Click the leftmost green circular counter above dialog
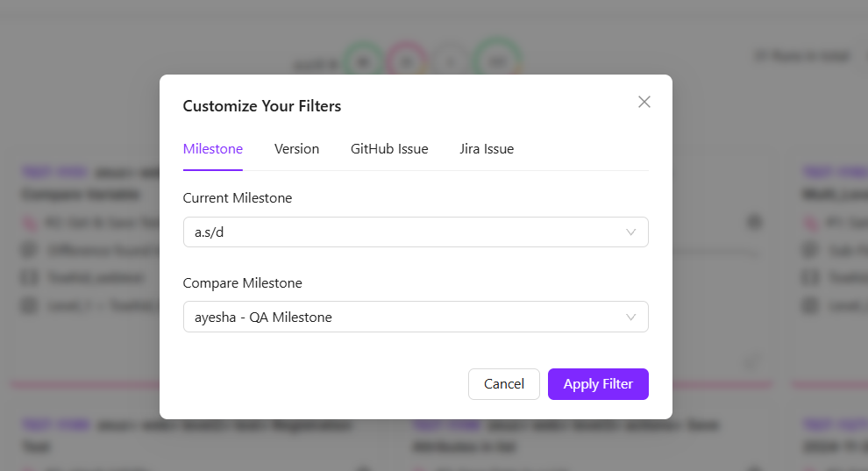This screenshot has width=868, height=471. tap(361, 61)
